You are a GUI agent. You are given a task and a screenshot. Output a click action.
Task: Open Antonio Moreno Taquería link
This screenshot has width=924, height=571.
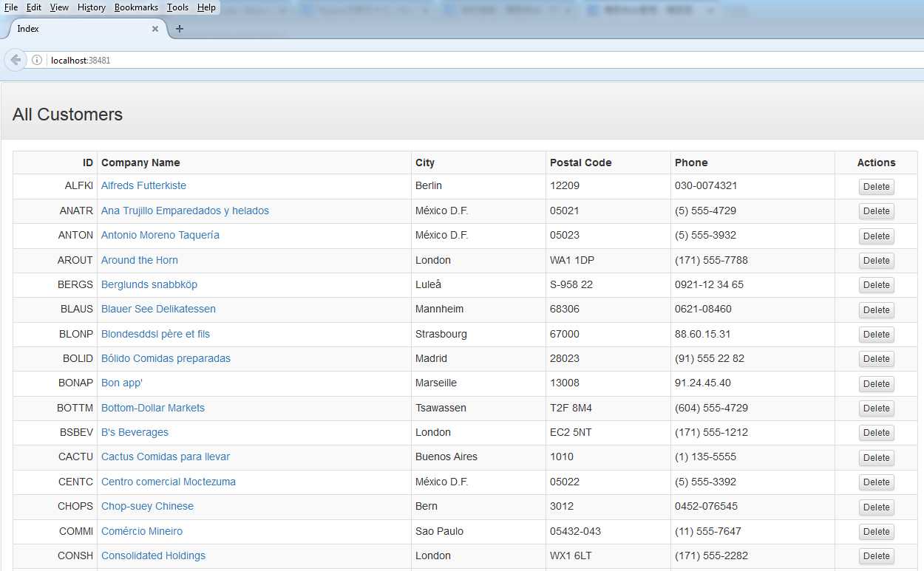pos(160,235)
